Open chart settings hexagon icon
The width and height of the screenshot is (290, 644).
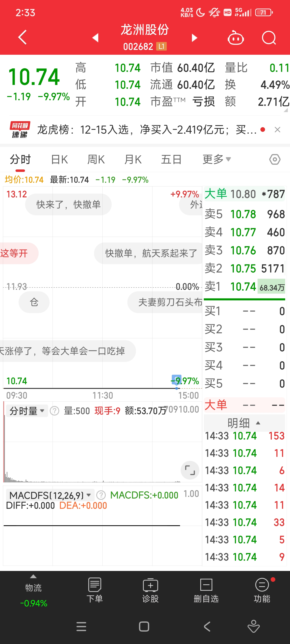275,159
